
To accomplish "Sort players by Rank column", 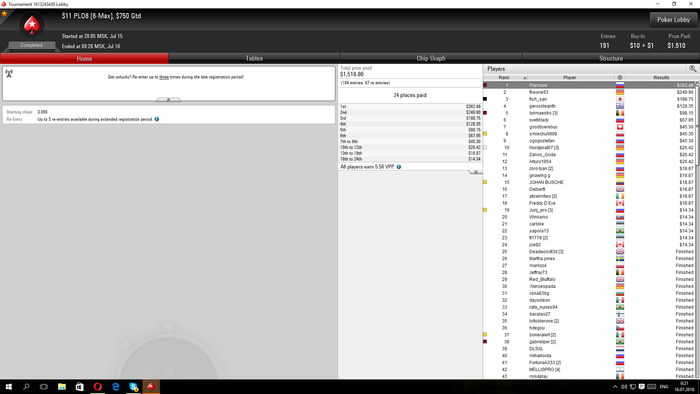I will (x=505, y=78).
